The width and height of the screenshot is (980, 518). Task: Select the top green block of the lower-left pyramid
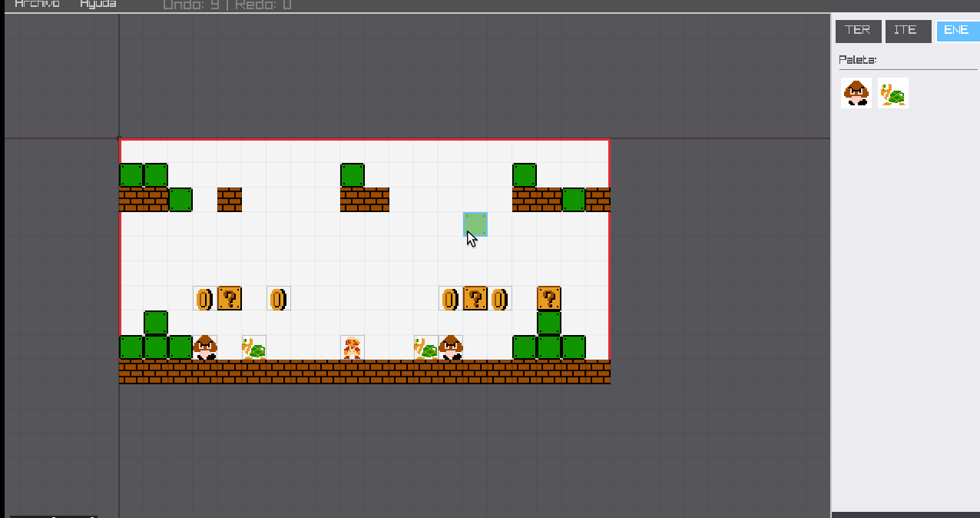click(x=156, y=323)
